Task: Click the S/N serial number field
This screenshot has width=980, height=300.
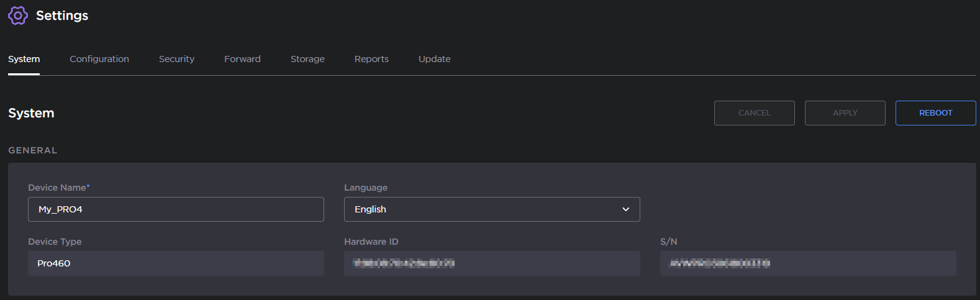Action: [x=807, y=263]
